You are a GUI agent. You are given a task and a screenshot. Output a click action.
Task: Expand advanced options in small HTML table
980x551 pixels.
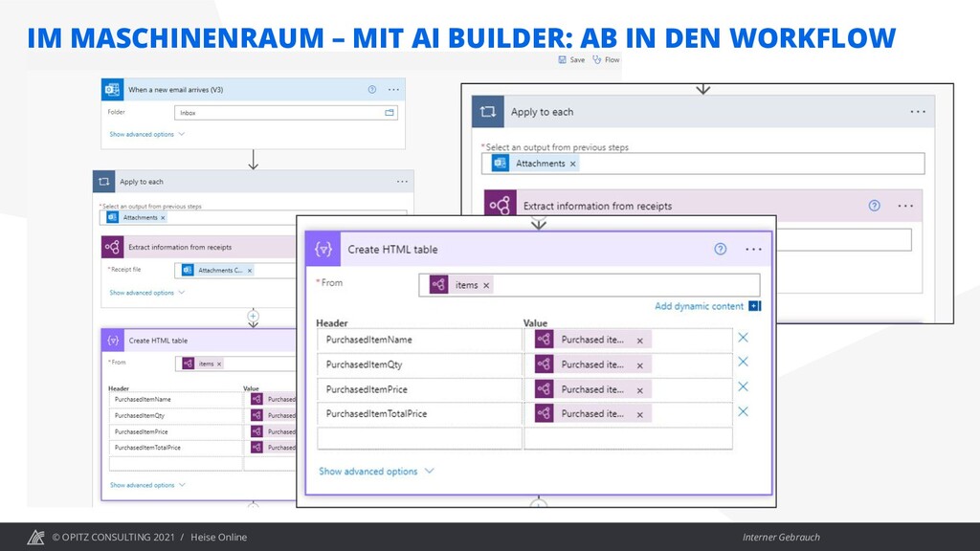(x=147, y=485)
